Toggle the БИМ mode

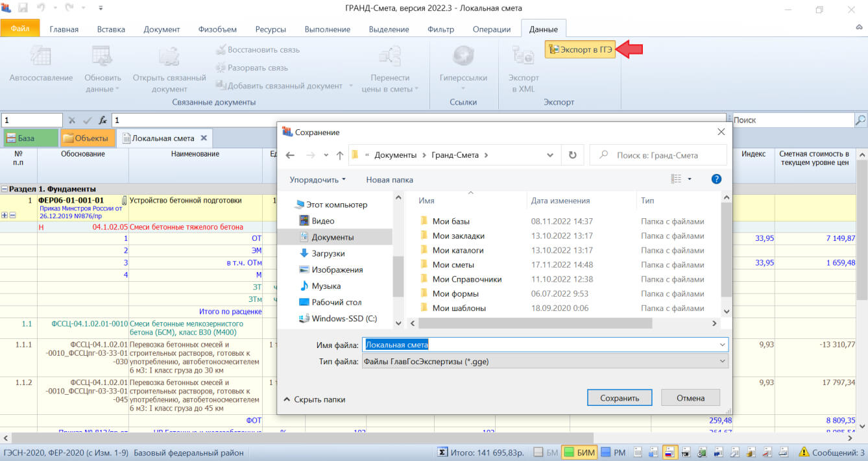[x=580, y=453]
